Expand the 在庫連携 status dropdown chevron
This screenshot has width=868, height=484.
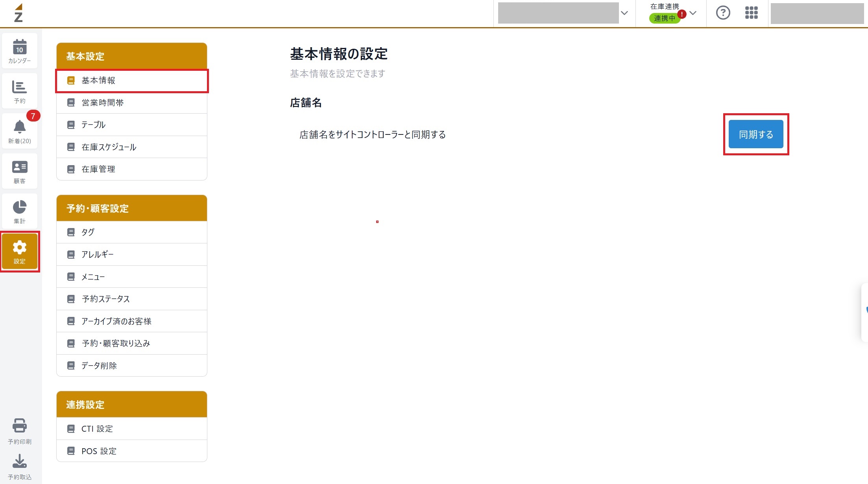coord(693,13)
